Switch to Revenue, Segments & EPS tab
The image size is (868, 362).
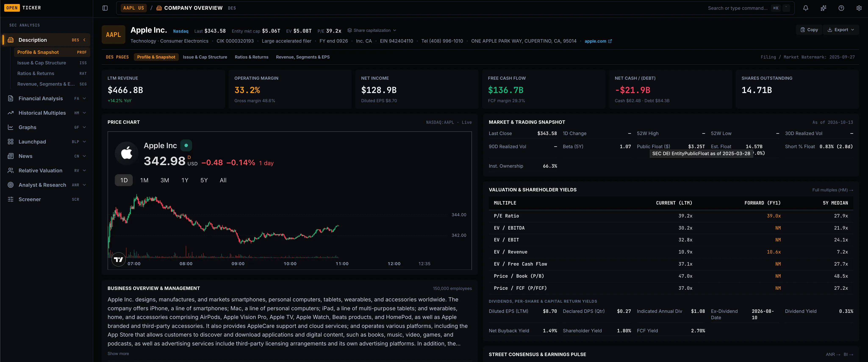pyautogui.click(x=303, y=57)
